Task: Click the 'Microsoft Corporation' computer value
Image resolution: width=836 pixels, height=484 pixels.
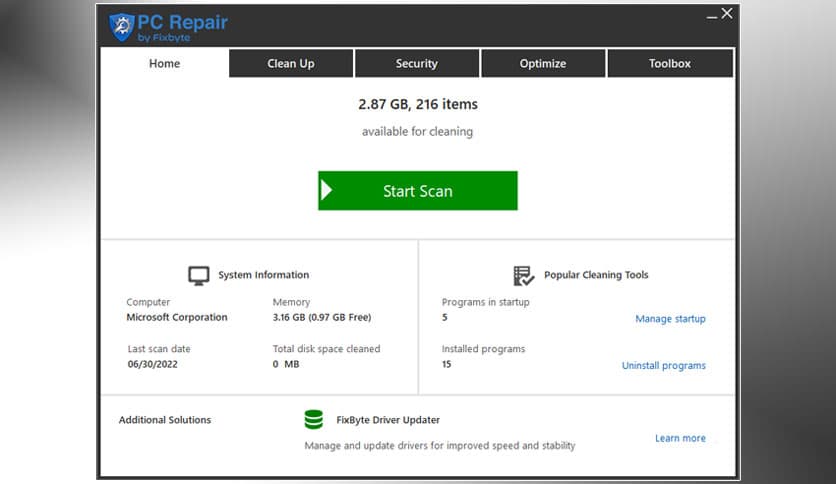Action: click(x=177, y=317)
